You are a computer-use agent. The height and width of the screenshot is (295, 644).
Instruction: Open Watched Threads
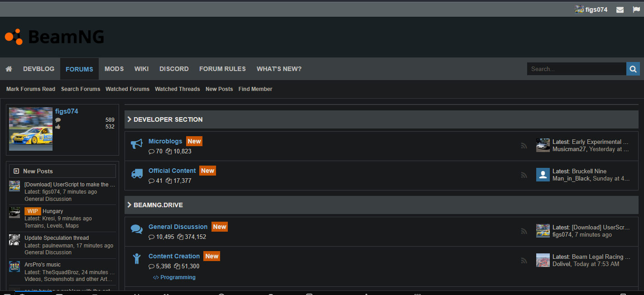point(178,89)
